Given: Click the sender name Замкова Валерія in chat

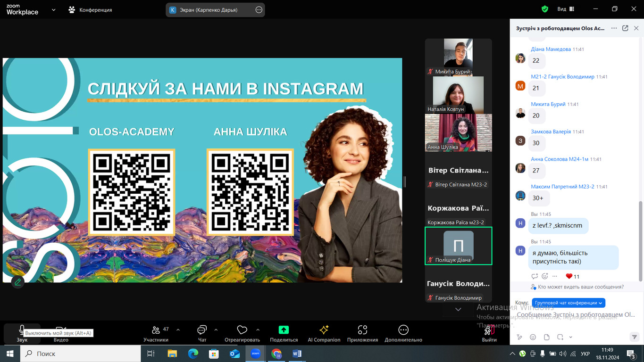Looking at the screenshot, I should 551,132.
